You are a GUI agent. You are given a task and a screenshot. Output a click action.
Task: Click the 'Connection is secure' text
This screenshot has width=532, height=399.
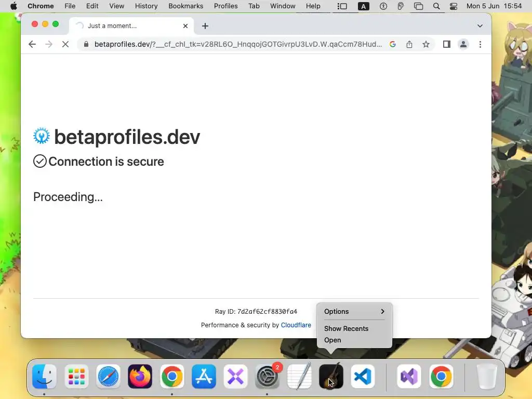click(106, 162)
